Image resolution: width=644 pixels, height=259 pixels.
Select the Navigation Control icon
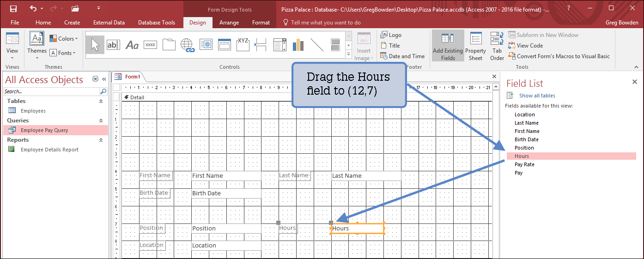[224, 45]
